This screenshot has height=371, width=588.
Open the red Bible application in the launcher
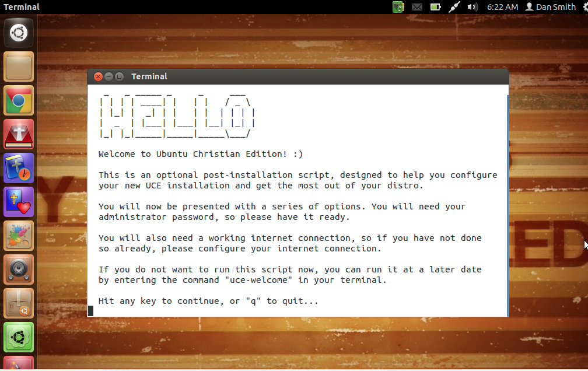point(19,134)
